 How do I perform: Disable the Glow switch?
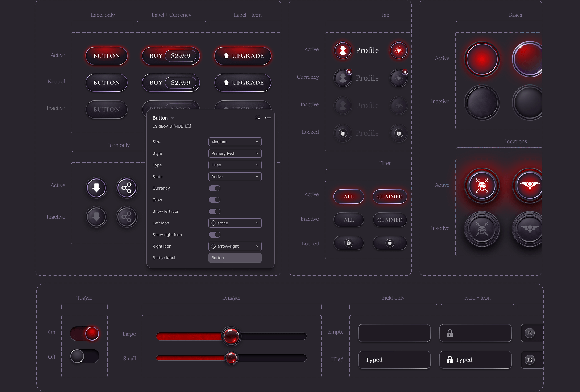(215, 200)
